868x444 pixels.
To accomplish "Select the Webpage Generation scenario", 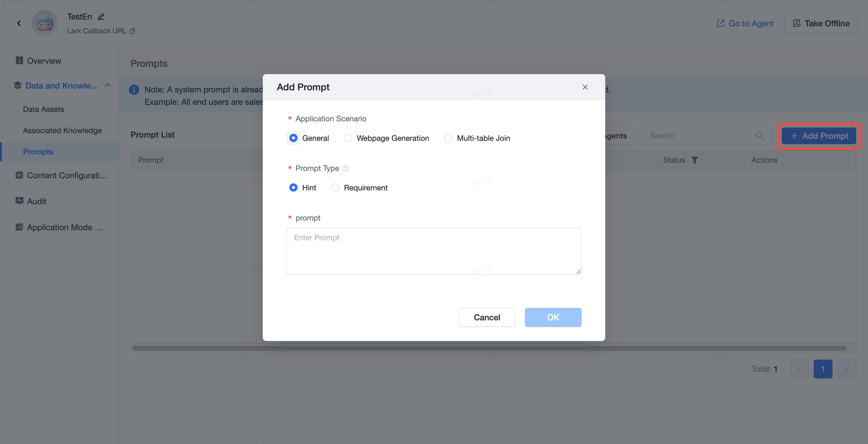I will pyautogui.click(x=386, y=138).
